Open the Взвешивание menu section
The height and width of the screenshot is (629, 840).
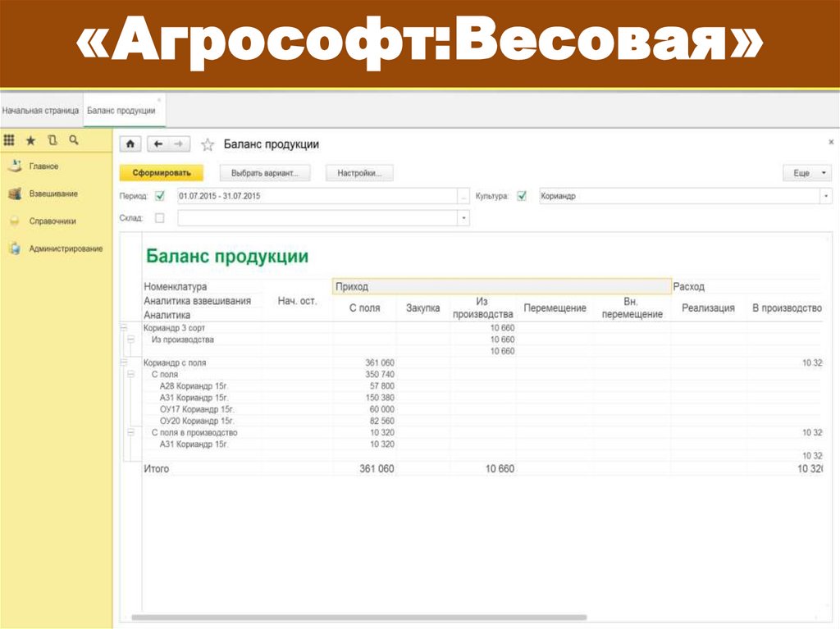pyautogui.click(x=53, y=194)
